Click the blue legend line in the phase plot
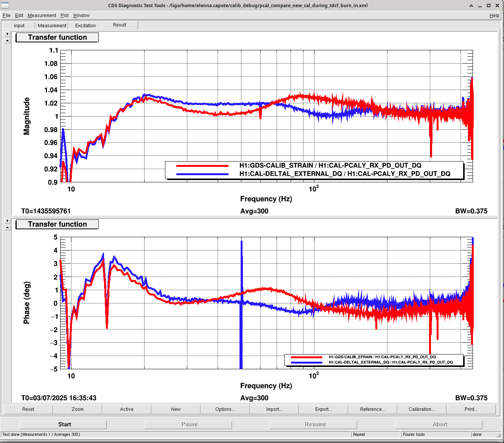Screen dimensions: 504x443 click(x=307, y=362)
